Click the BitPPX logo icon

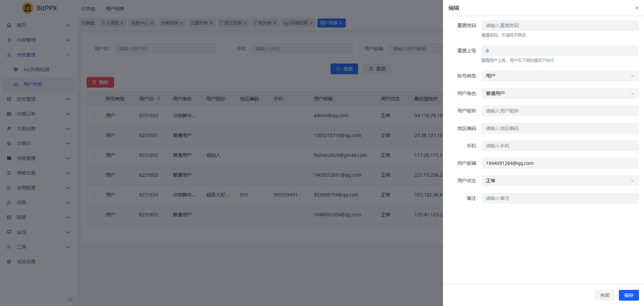(x=28, y=8)
